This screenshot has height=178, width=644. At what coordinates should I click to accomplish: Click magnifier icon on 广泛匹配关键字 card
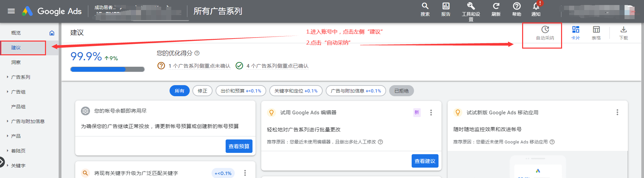(x=85, y=173)
